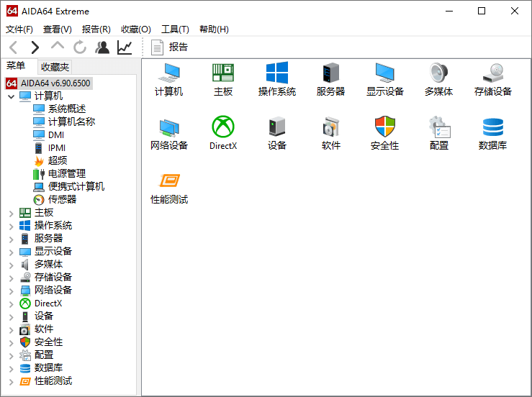Open the 帮助(H) menu
Screen dimensions: 532x397
pos(214,29)
